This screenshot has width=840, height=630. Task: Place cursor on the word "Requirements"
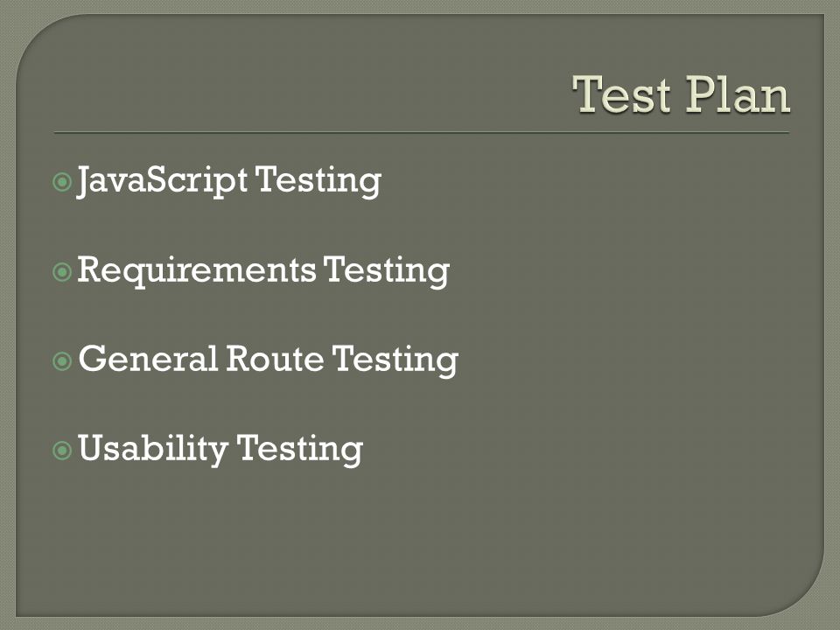point(197,269)
